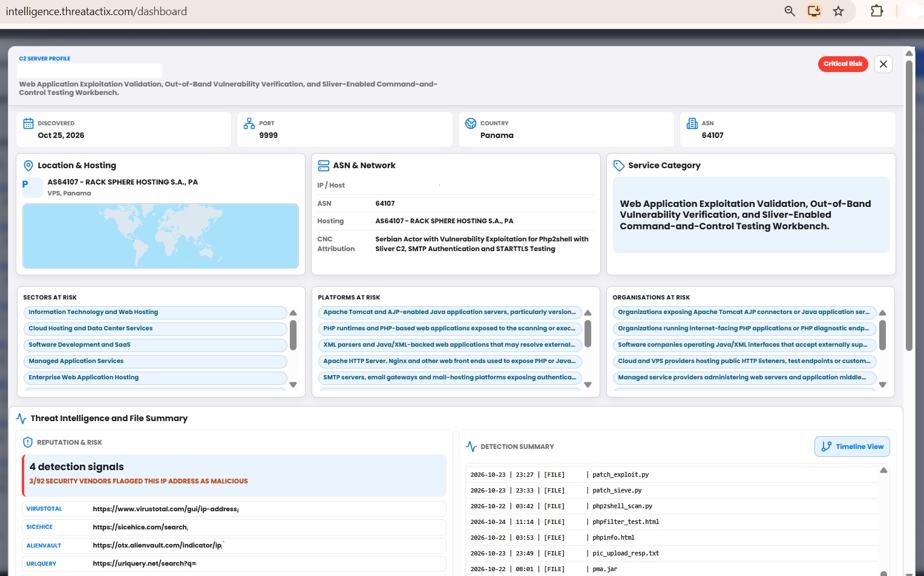The width and height of the screenshot is (924, 576).
Task: Click the ASN building icon
Action: [x=692, y=123]
